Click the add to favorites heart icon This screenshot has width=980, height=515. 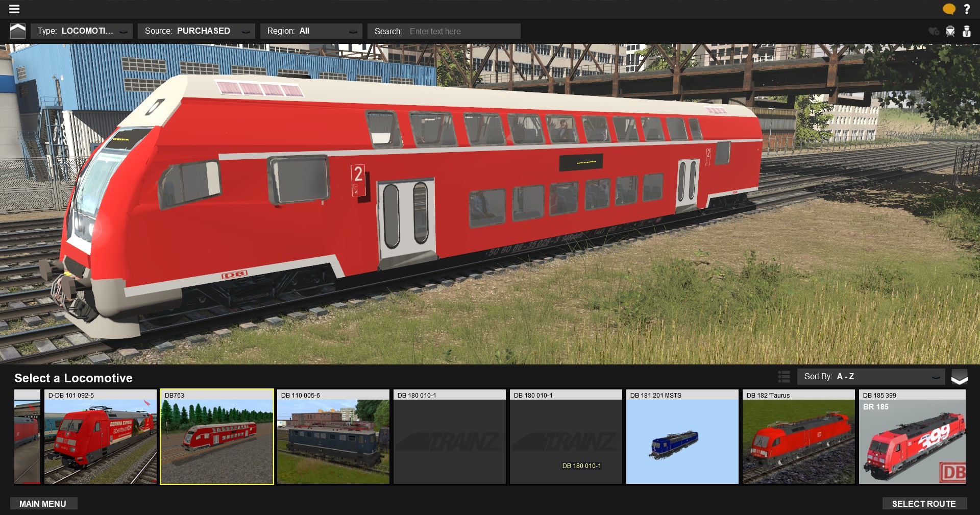[934, 31]
